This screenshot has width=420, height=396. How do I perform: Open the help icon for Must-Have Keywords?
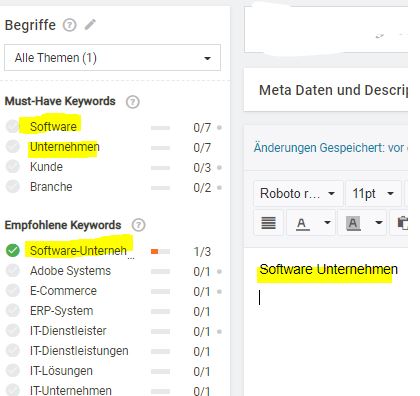point(133,102)
